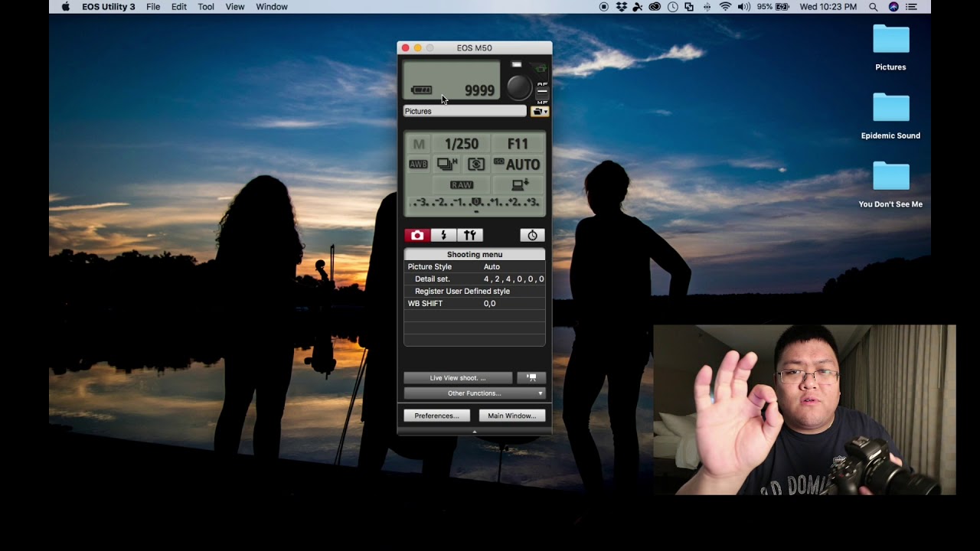Open the View menu

(x=235, y=7)
